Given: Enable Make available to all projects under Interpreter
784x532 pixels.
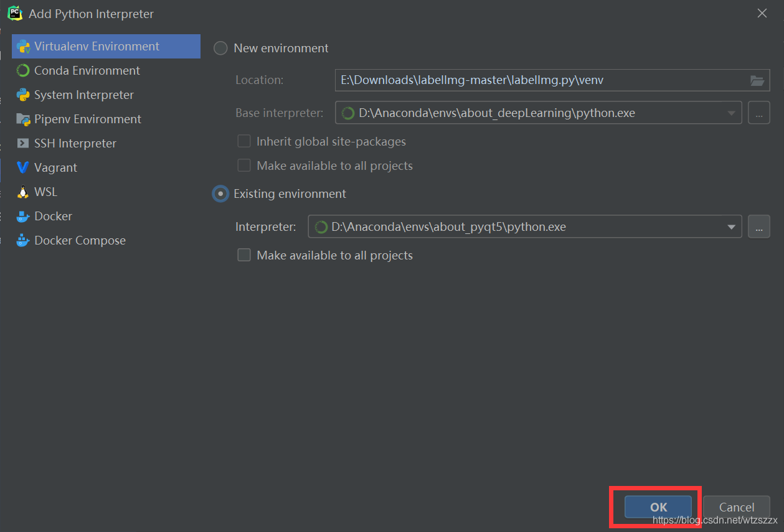Looking at the screenshot, I should coord(244,255).
